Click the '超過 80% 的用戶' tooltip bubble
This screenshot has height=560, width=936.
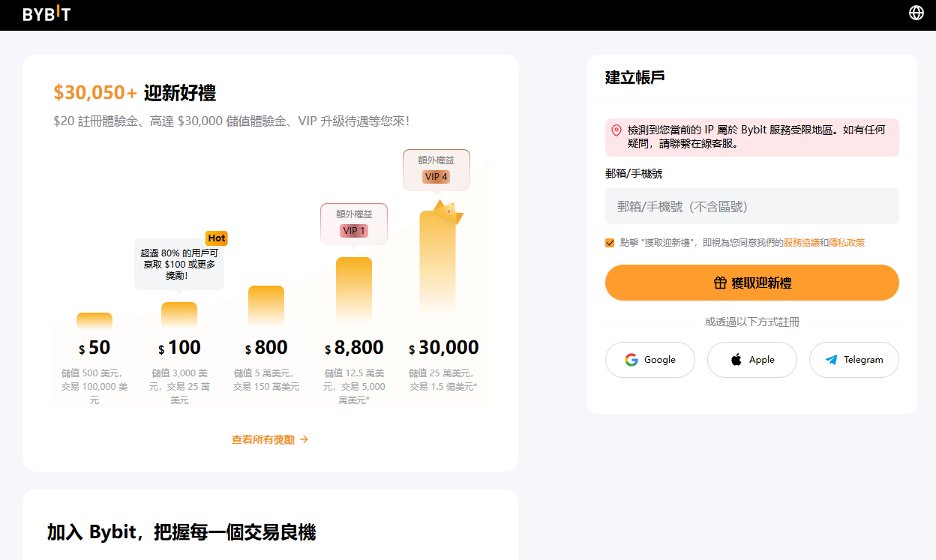(x=179, y=264)
